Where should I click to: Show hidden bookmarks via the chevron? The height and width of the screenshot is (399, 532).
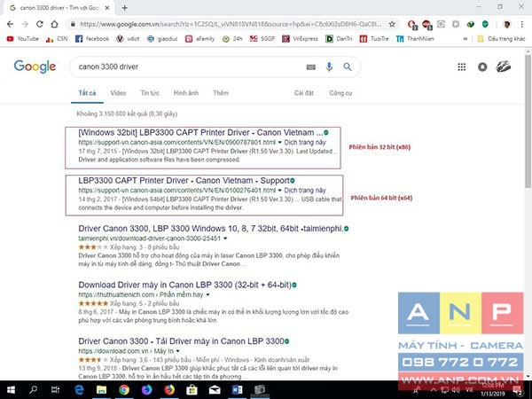[x=465, y=39]
